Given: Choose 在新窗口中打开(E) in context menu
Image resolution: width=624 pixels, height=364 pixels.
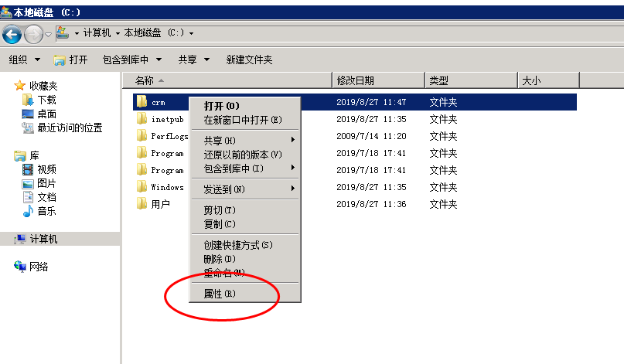Looking at the screenshot, I should click(245, 120).
